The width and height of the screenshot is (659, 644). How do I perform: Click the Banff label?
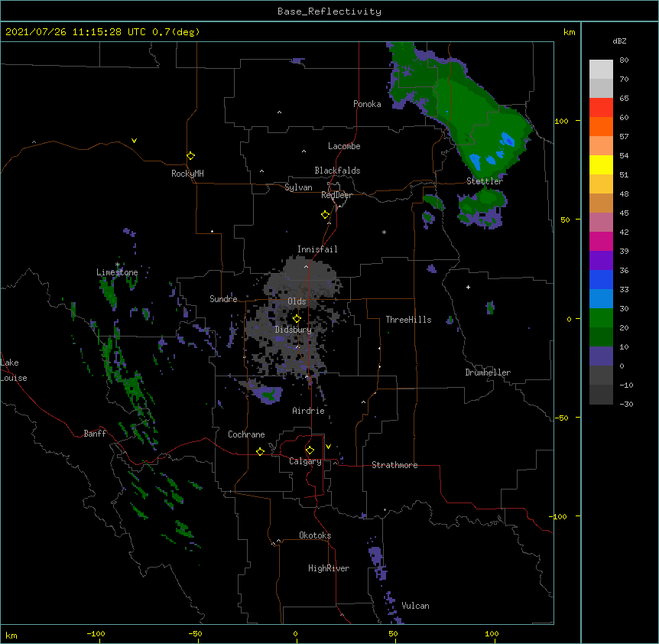pos(95,434)
